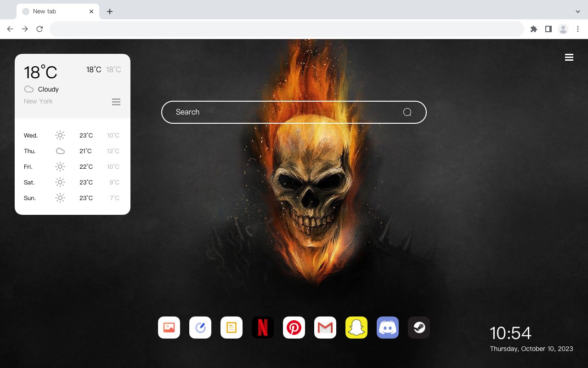
Task: Click the Sunday sunny forecast icon
Action: pyautogui.click(x=60, y=198)
